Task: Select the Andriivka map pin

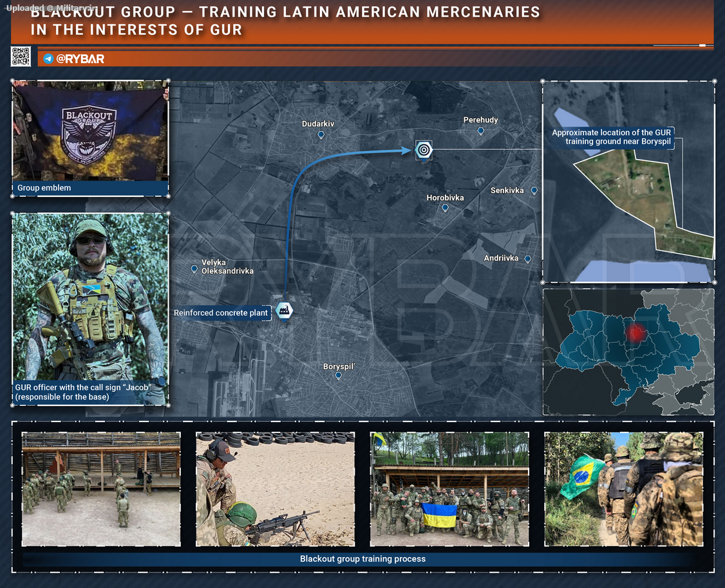Action: (x=527, y=259)
